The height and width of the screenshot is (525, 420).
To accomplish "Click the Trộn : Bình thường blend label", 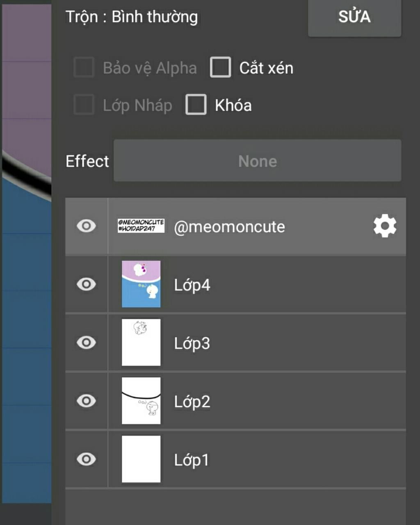I will pos(132,17).
